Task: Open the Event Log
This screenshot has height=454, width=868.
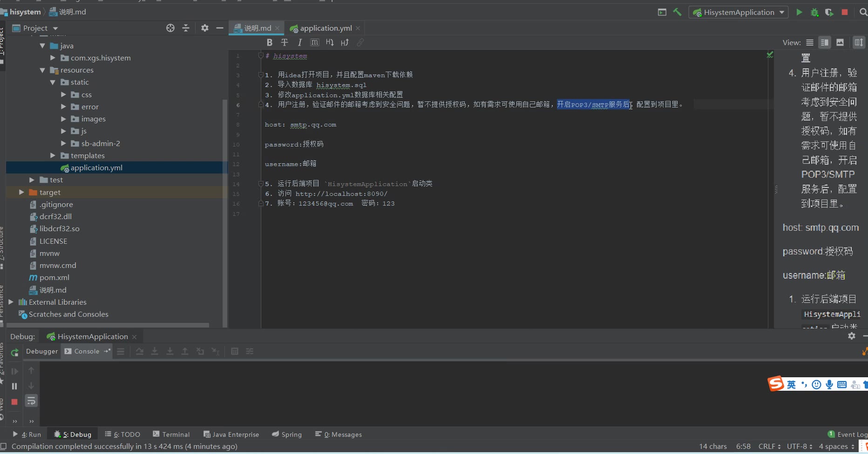Action: (x=848, y=434)
